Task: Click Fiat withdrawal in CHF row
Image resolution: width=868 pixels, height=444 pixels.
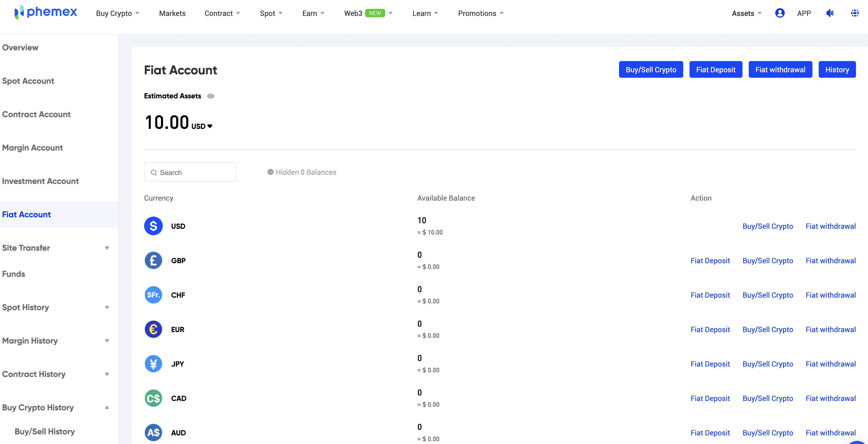Action: coord(831,295)
